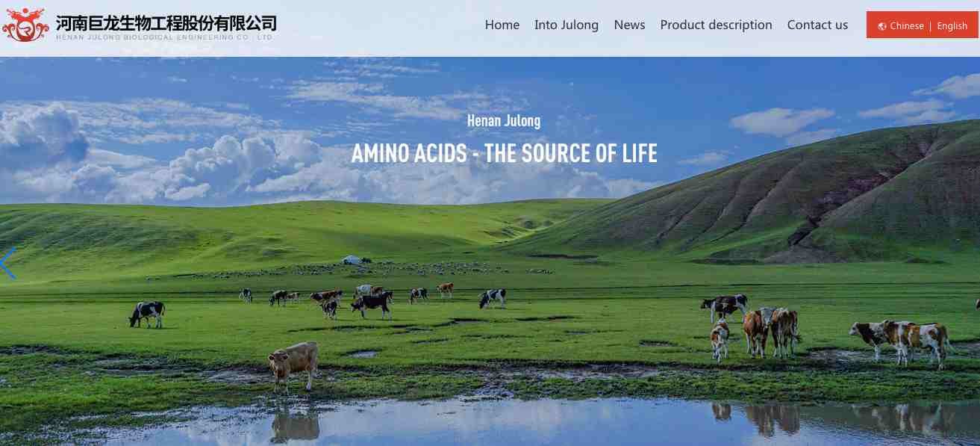Viewport: 980px width, 446px height.
Task: Click the red dragon Julong logo
Action: [x=26, y=25]
